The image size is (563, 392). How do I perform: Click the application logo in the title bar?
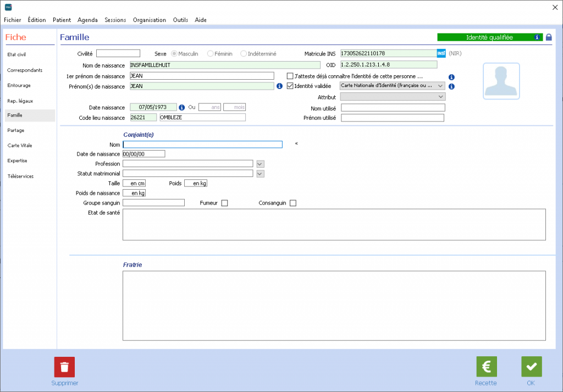coord(8,7)
